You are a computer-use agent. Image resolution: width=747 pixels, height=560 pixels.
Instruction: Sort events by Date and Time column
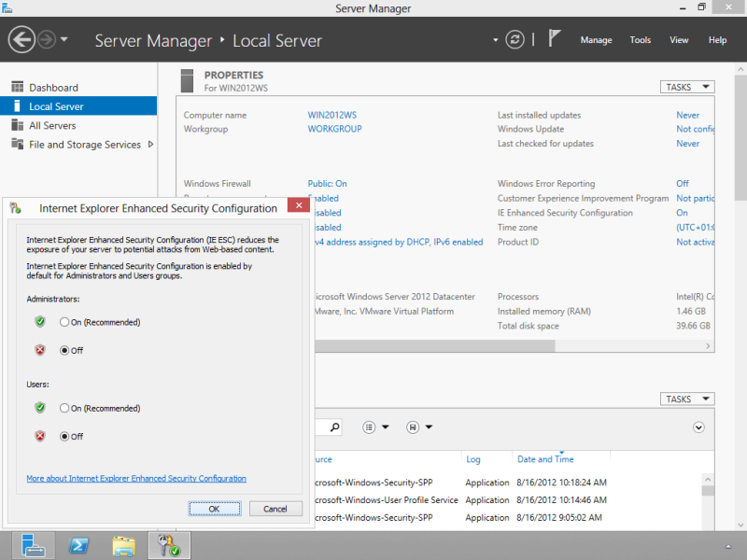tap(545, 459)
